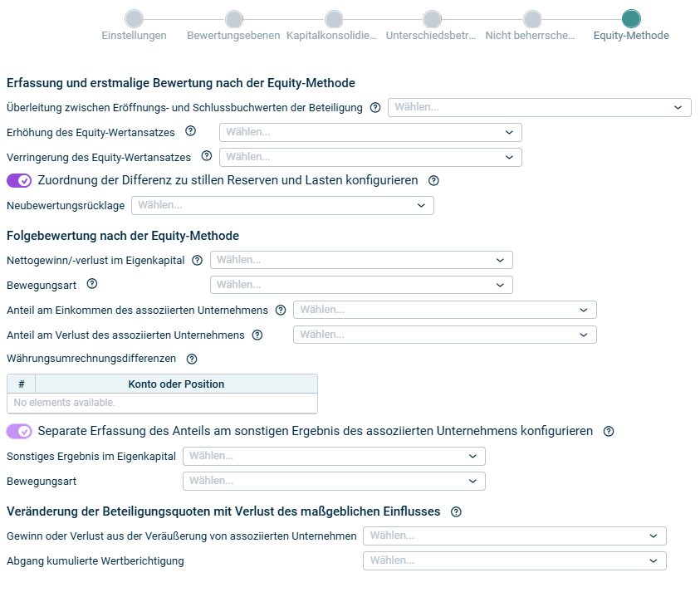Disable Separate Erfassung des Anteils am sonstigen Ergebnis
The height and width of the screenshot is (592, 700).
point(19,431)
